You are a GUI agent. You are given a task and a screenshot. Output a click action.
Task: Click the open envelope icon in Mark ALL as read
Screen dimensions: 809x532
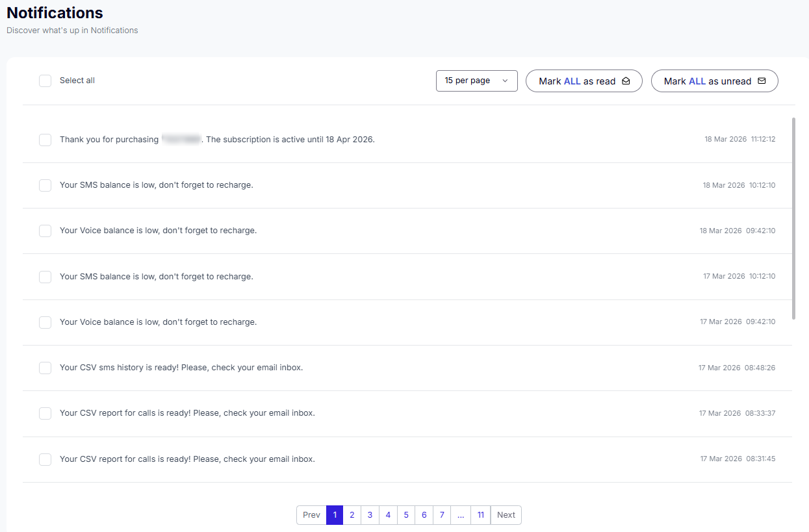coord(626,81)
